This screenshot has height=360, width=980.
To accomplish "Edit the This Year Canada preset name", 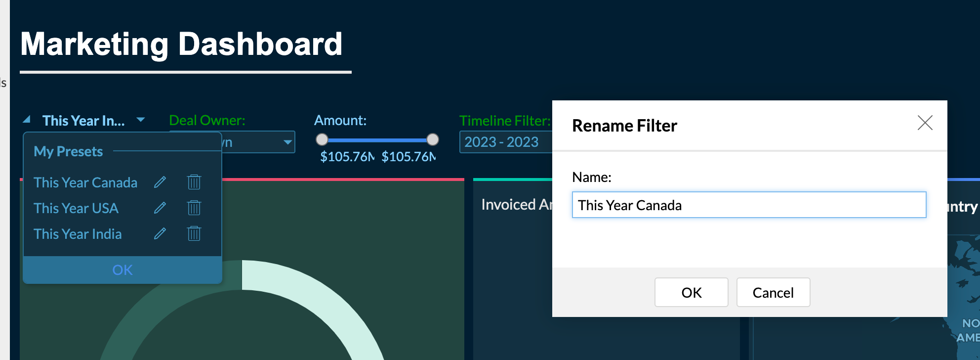I will pos(160,182).
